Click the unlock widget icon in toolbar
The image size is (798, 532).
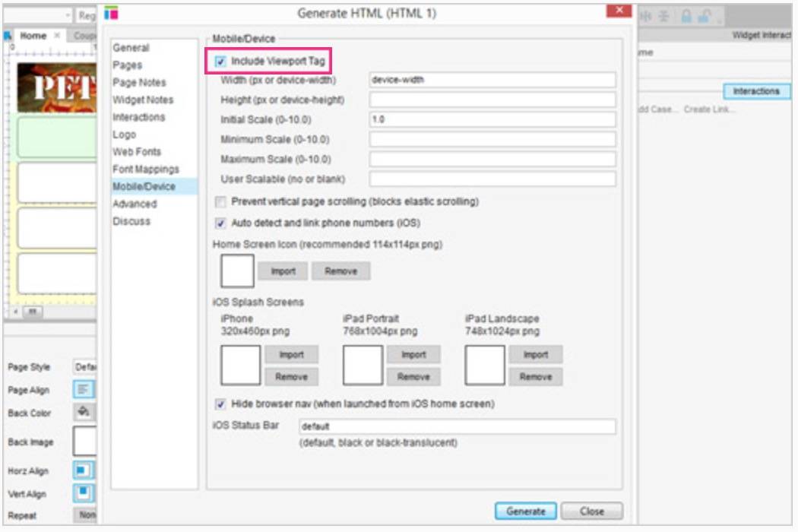[705, 17]
